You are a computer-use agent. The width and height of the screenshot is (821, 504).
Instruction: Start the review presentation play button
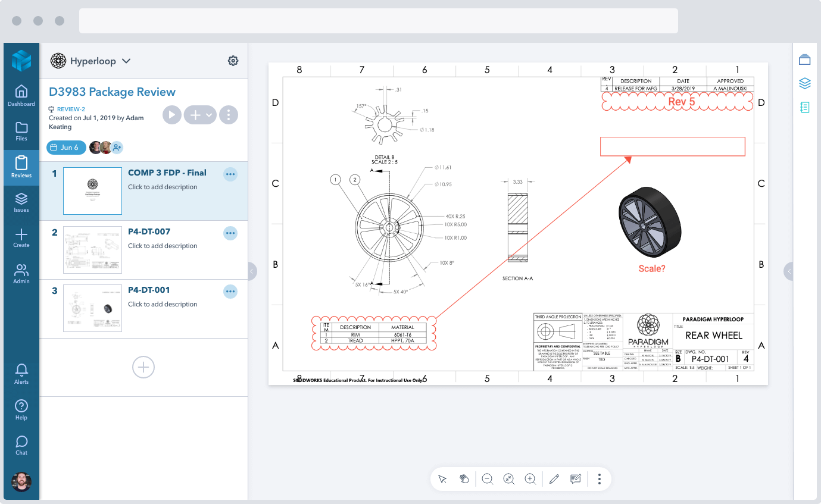(x=172, y=115)
